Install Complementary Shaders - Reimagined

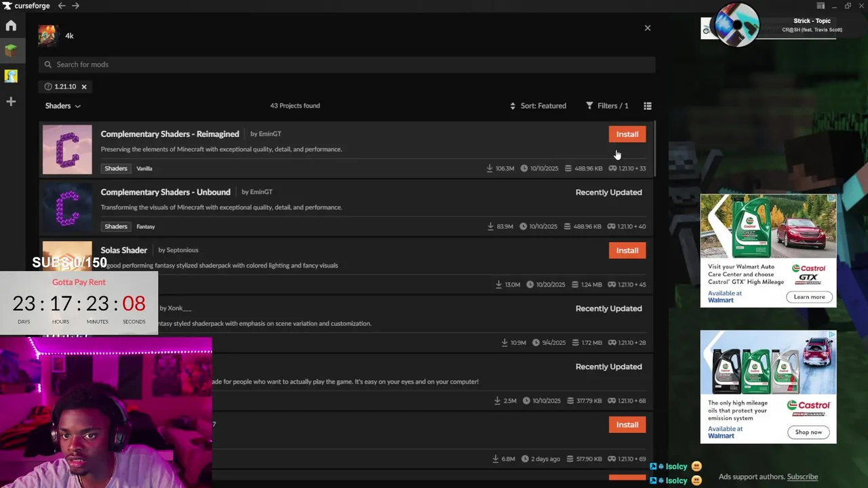tap(627, 134)
